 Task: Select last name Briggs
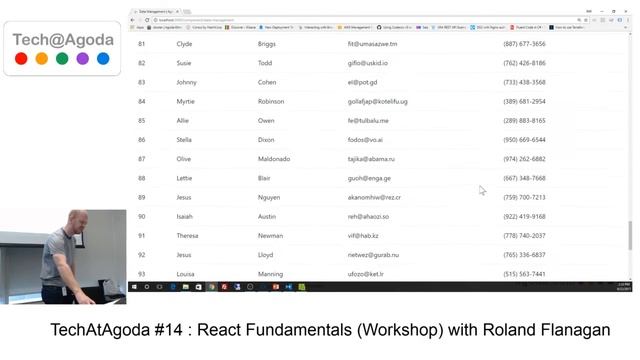click(267, 44)
